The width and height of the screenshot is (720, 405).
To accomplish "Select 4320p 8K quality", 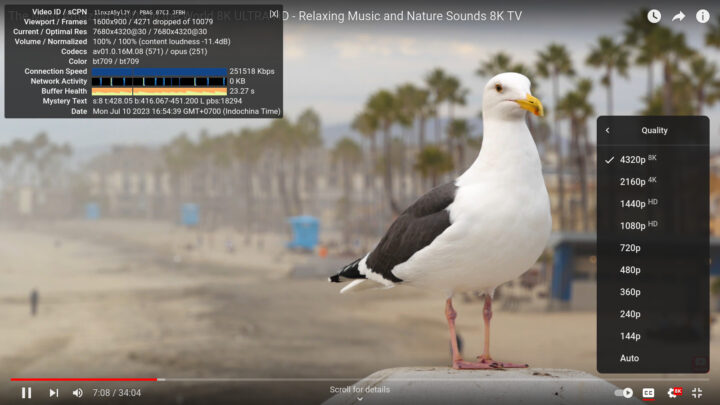I will tap(653, 159).
